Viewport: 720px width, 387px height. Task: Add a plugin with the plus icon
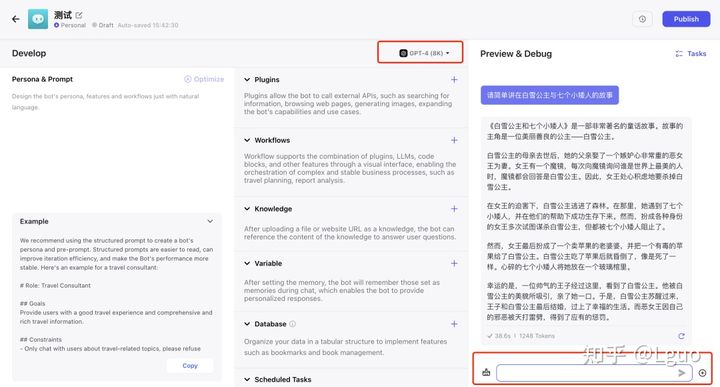pos(454,79)
